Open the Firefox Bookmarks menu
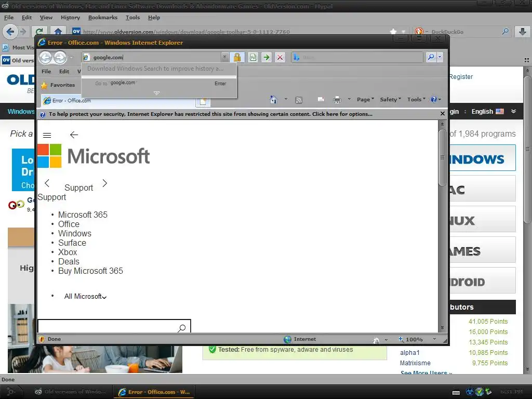Viewport: 532px width, 399px height. [x=103, y=18]
